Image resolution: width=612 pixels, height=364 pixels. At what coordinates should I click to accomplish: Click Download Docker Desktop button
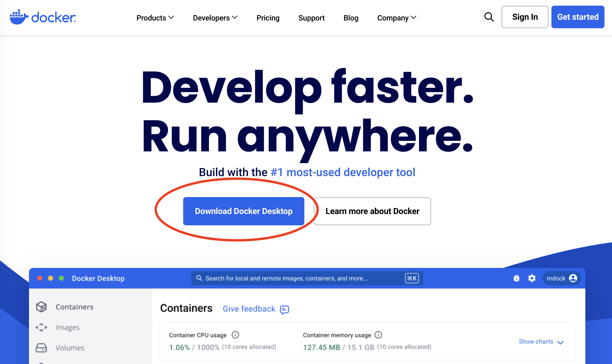pyautogui.click(x=243, y=211)
